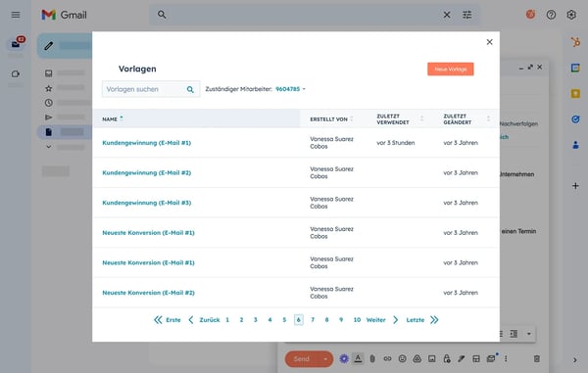Click the orange HubSpot status icon in header
588x373 pixels.
pyautogui.click(x=530, y=15)
